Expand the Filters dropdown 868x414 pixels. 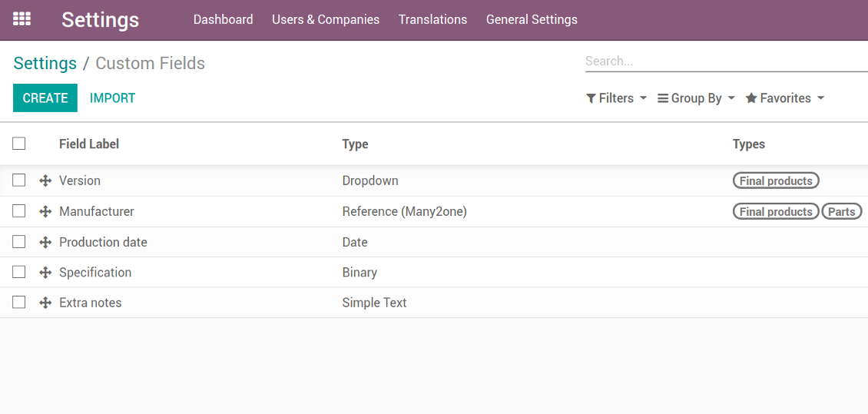616,98
